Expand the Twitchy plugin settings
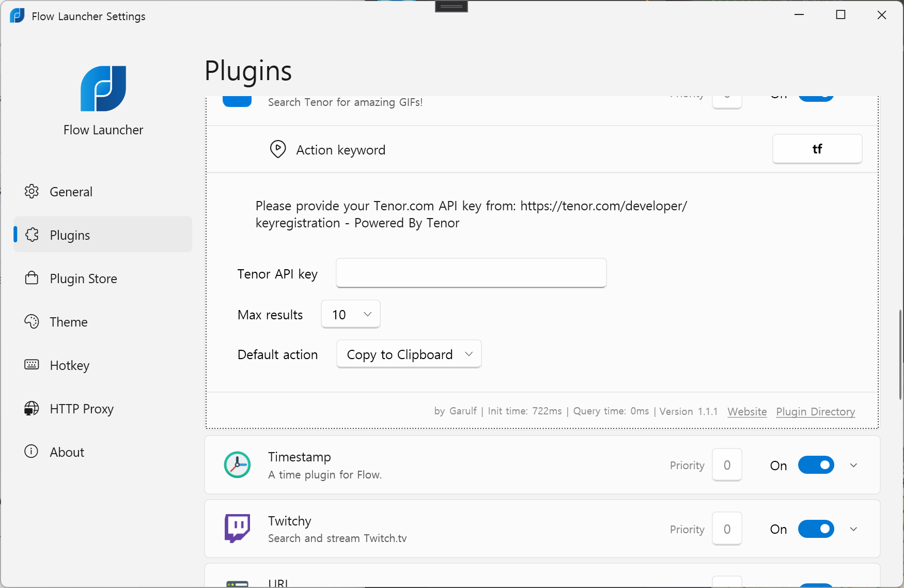The width and height of the screenshot is (904, 588). tap(853, 529)
